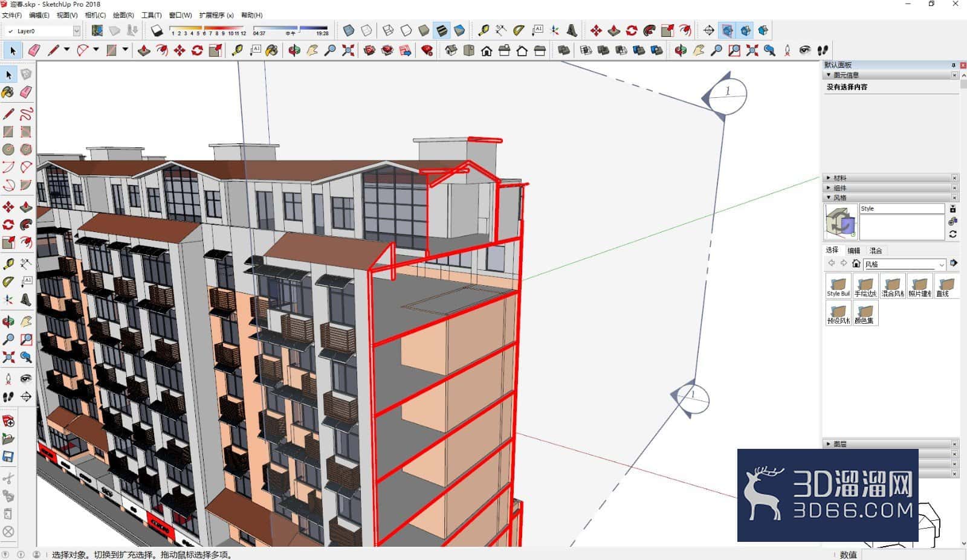
Task: Collapse the 风格 panel
Action: 829,198
